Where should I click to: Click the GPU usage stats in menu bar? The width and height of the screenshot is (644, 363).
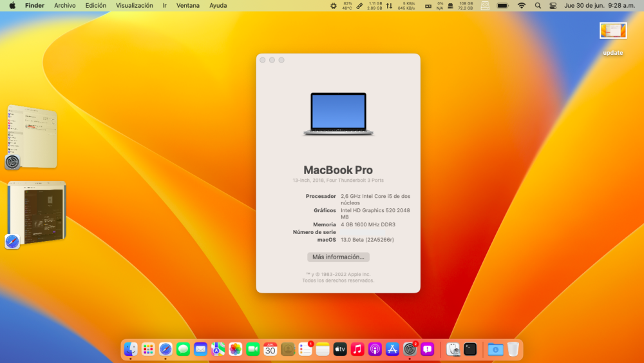click(434, 6)
